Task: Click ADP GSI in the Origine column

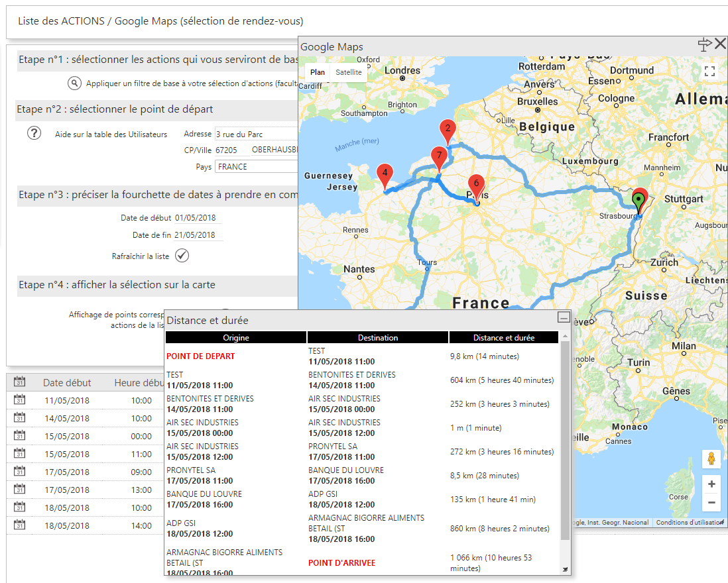Action: pyautogui.click(x=181, y=523)
